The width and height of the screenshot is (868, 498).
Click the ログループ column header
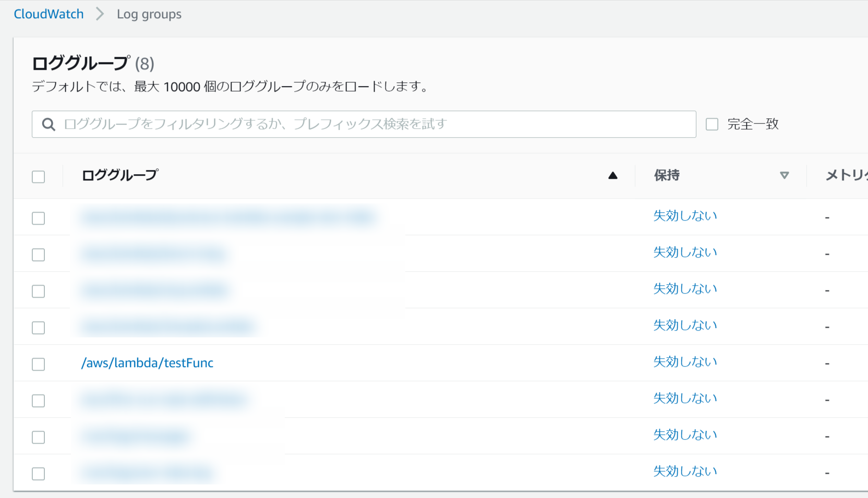click(x=120, y=175)
